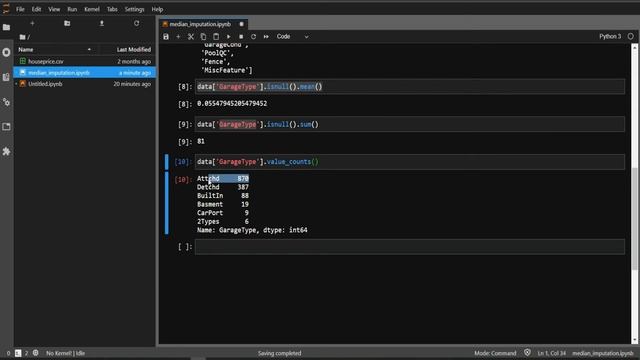This screenshot has height=360, width=640.
Task: Click the Upload Files icon
Action: [102, 24]
